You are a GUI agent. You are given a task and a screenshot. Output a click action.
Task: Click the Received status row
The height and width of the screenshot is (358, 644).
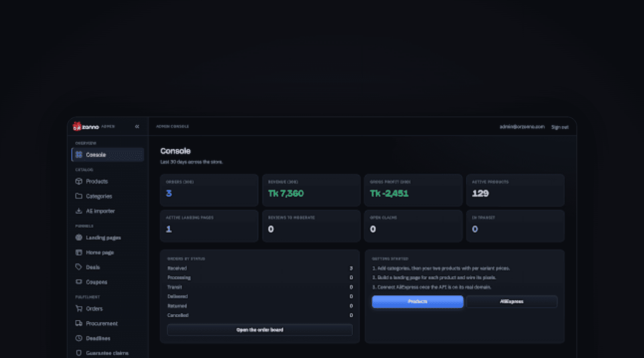tap(260, 268)
